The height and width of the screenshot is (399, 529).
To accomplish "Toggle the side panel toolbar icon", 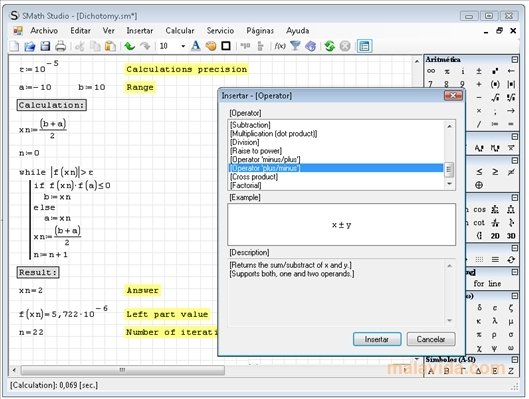I will tap(364, 46).
